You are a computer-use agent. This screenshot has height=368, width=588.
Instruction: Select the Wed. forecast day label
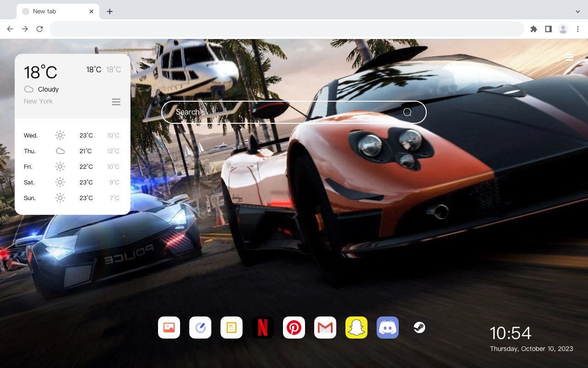(x=31, y=135)
